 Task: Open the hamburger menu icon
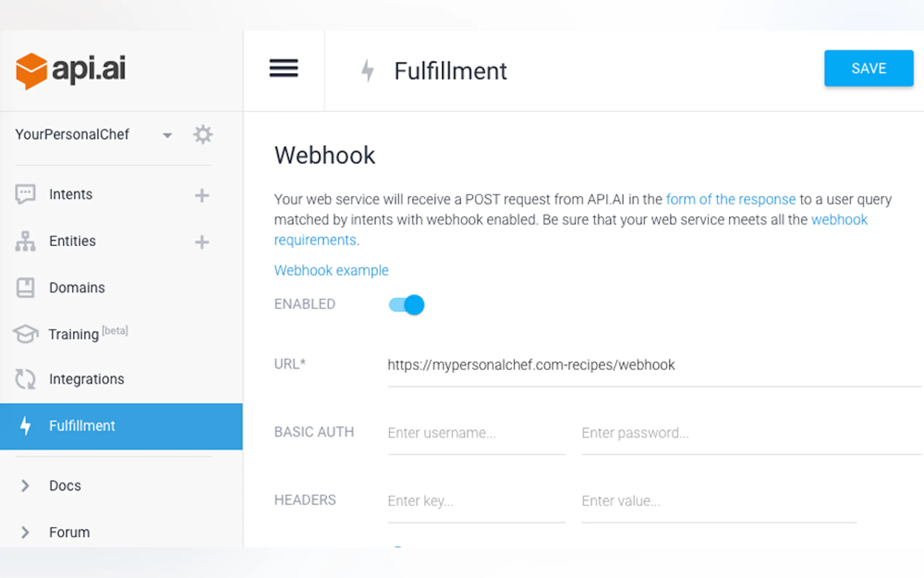click(x=283, y=68)
